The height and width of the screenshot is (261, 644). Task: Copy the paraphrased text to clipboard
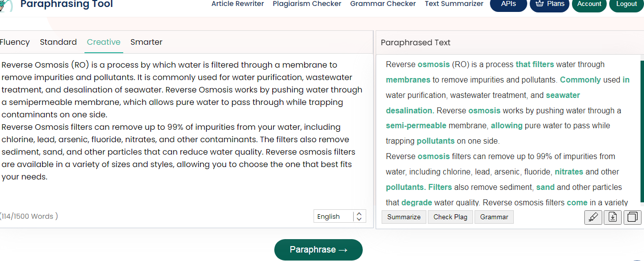tap(633, 217)
